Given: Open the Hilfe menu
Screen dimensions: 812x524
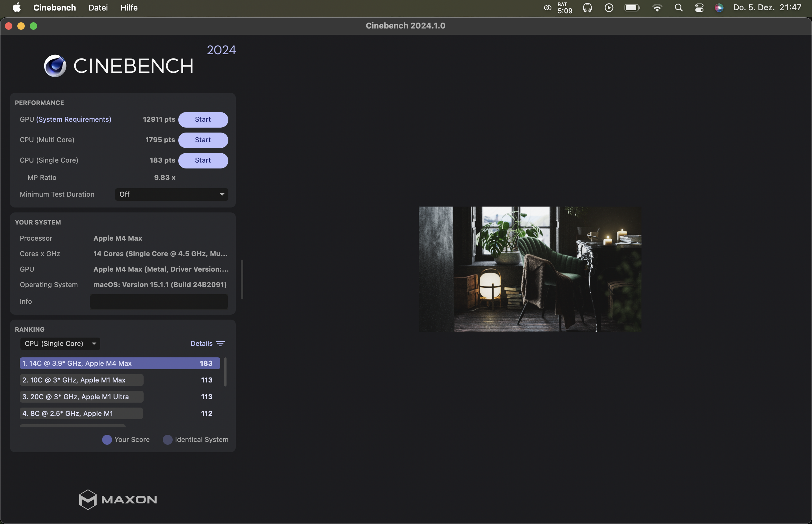Looking at the screenshot, I should tap(129, 7).
